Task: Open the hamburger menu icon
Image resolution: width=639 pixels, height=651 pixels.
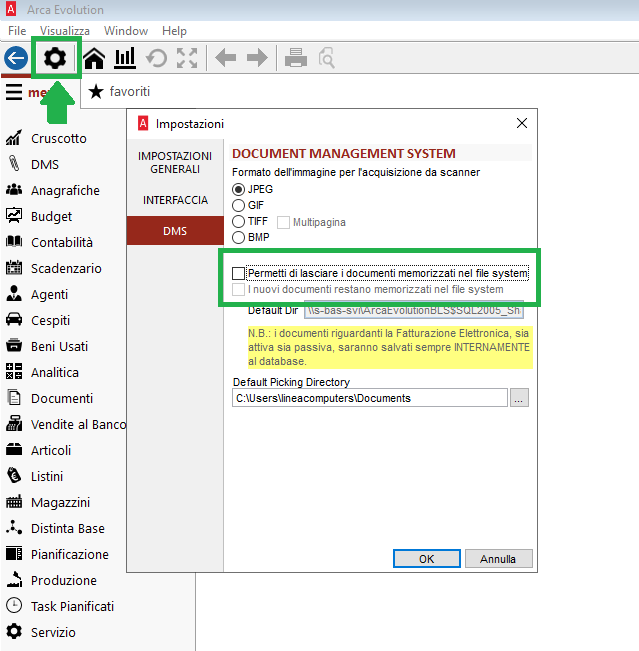Action: [14, 92]
